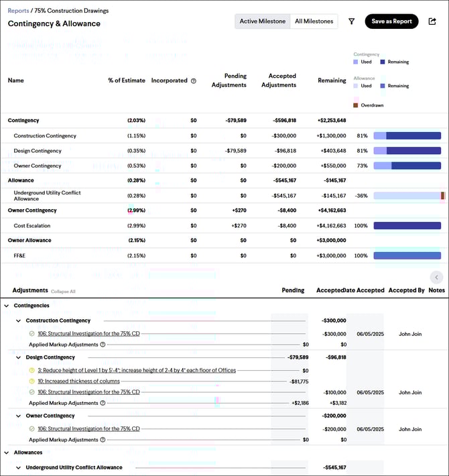Click Date Accepted column header

coord(363,290)
